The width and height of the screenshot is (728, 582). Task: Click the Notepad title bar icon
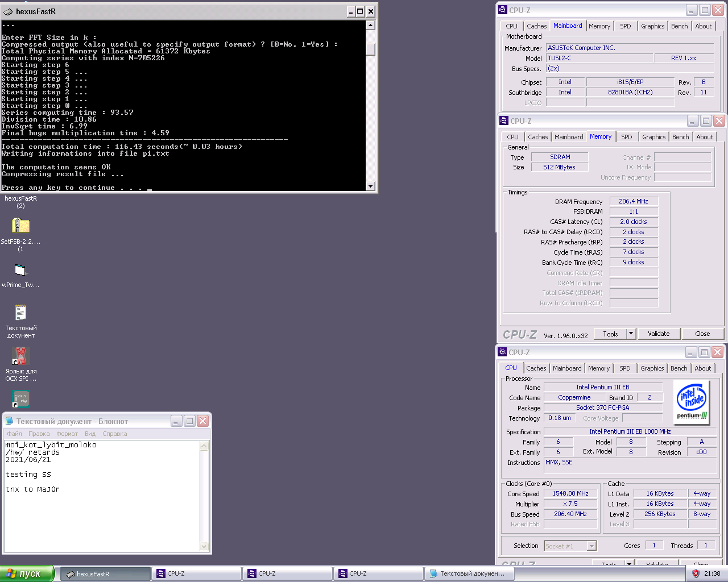click(x=9, y=421)
